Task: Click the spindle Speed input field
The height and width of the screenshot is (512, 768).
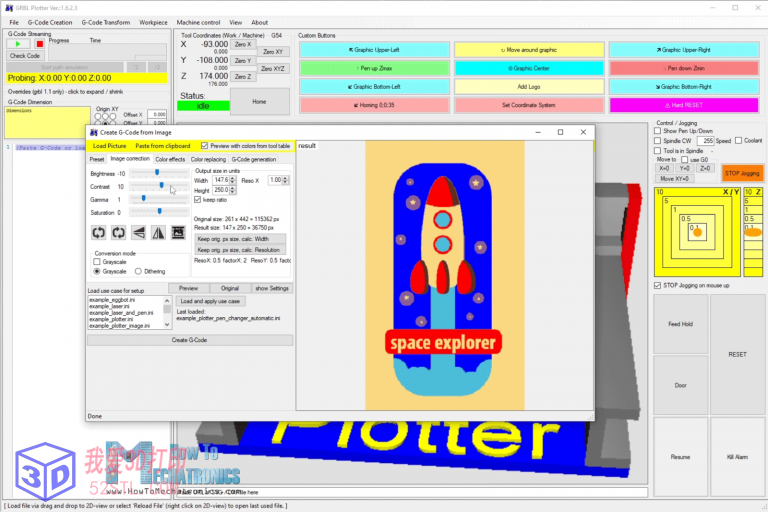Action: click(x=705, y=141)
